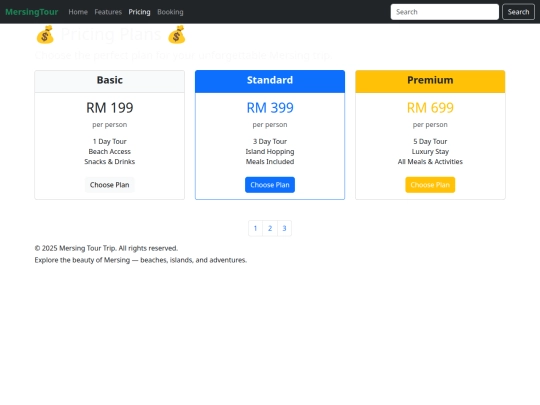
Task: Click the MersingTour brand logo
Action: [32, 12]
